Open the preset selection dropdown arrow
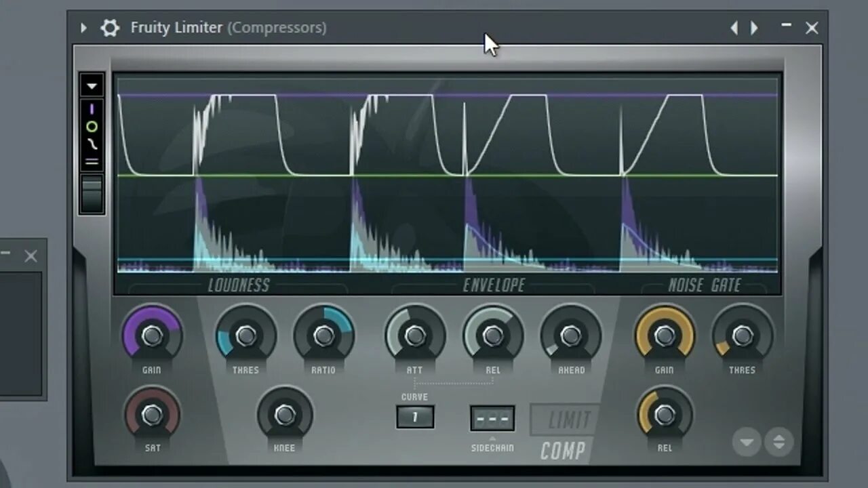868x488 pixels. pos(747,442)
